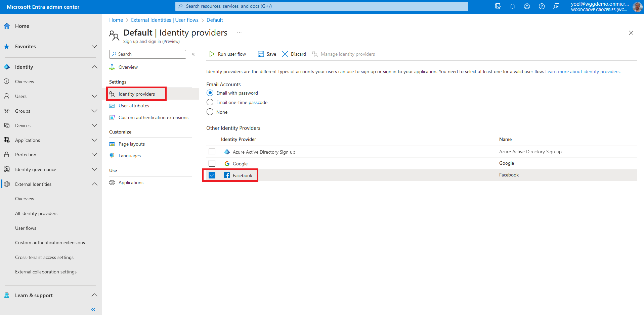The width and height of the screenshot is (644, 315).
Task: Click External Identities | User flows breadcrumb
Action: click(x=165, y=20)
